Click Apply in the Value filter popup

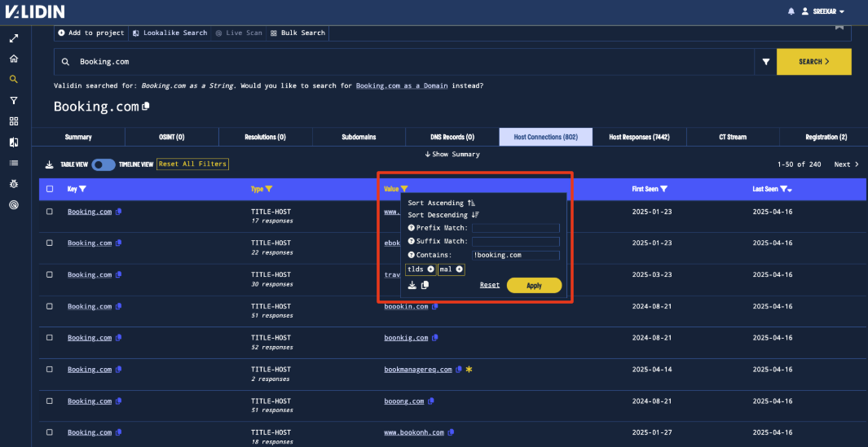coord(534,286)
